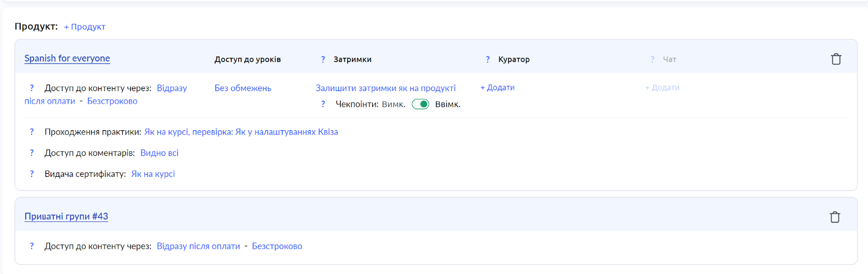The image size is (868, 274).
Task: Open help icon next to Куратор
Action: click(488, 60)
